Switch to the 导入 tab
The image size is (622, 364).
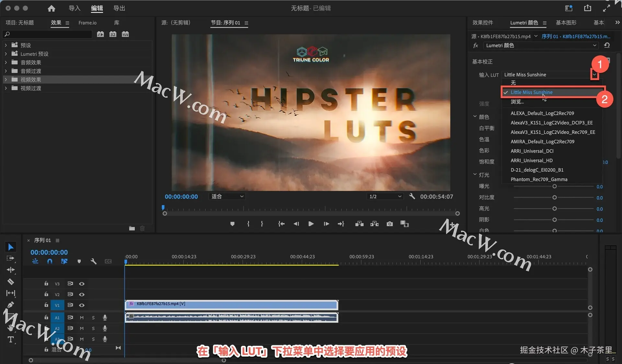click(x=74, y=8)
